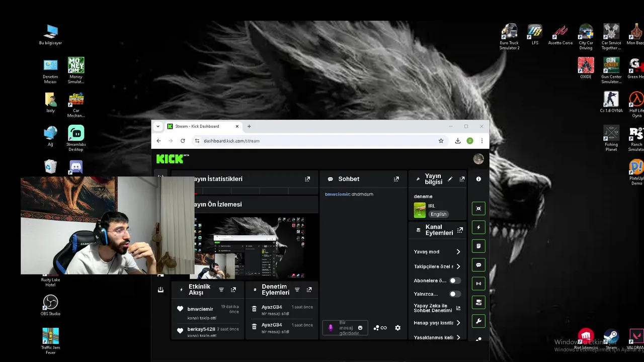The height and width of the screenshot is (362, 644).
Task: Open the chat bubble icon in right sidebar
Action: pos(478,265)
